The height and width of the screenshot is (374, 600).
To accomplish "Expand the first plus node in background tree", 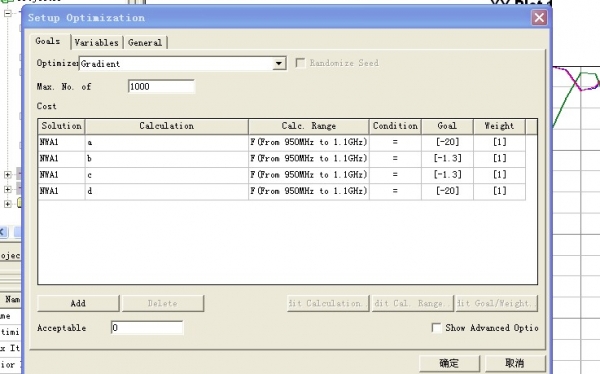I will coord(7,175).
